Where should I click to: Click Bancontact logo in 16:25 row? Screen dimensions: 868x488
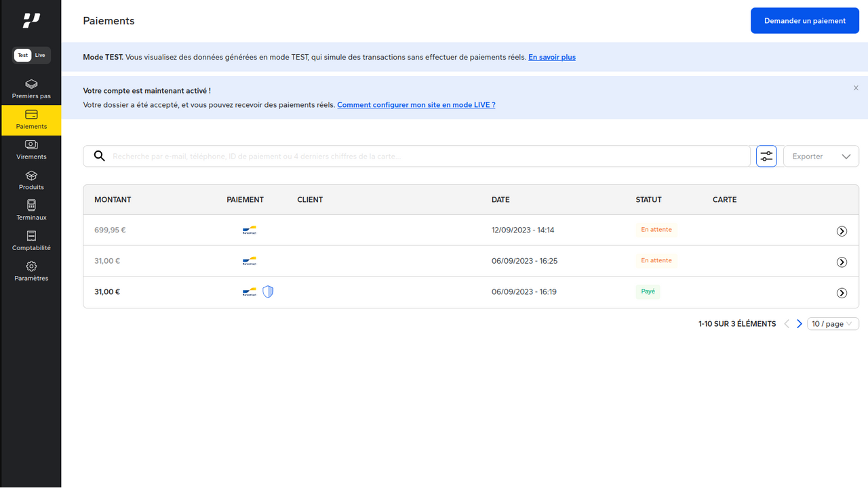pyautogui.click(x=250, y=261)
